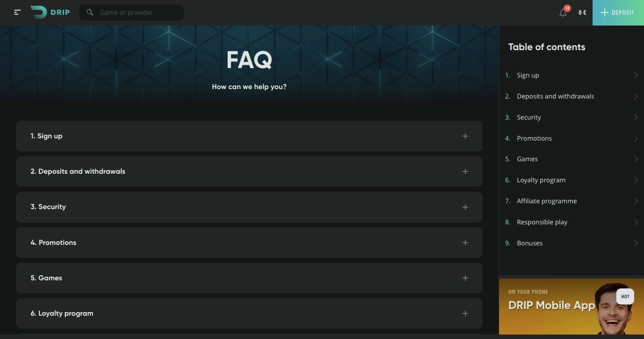
Task: Click the notification counter showing 18
Action: click(x=567, y=8)
